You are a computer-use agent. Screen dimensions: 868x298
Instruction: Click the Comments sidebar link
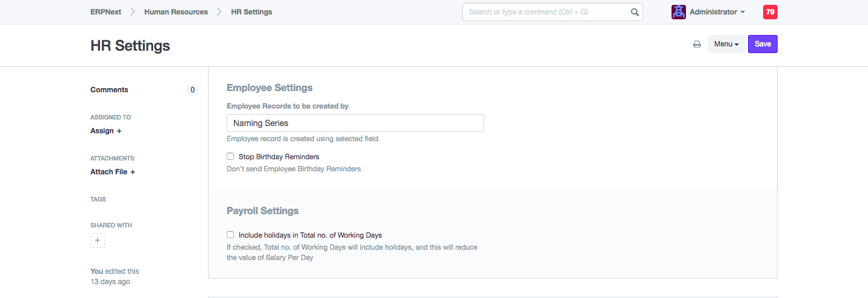tap(109, 90)
